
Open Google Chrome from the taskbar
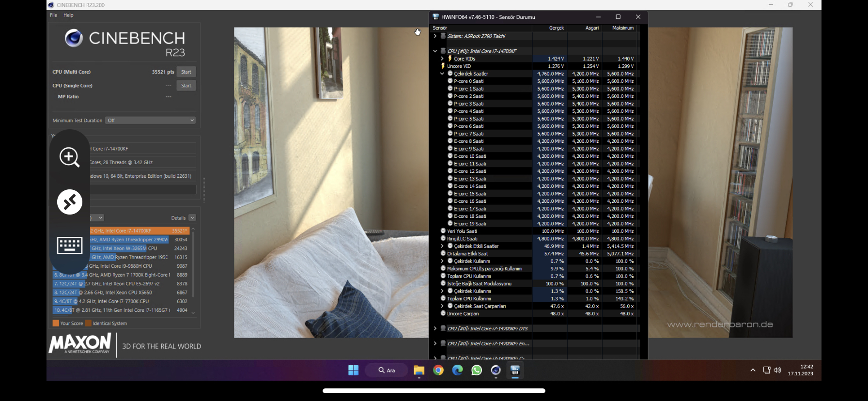[x=438, y=370]
